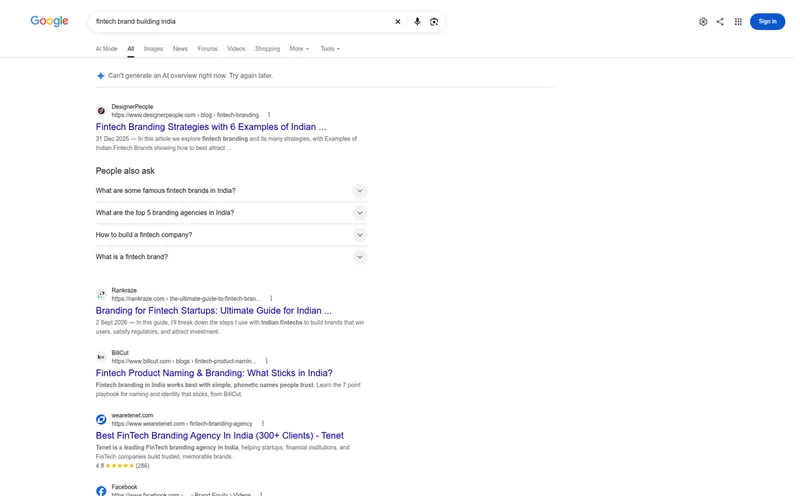The image size is (800, 496).
Task: Click the billcut.com URL breadcrumb
Action: click(184, 361)
